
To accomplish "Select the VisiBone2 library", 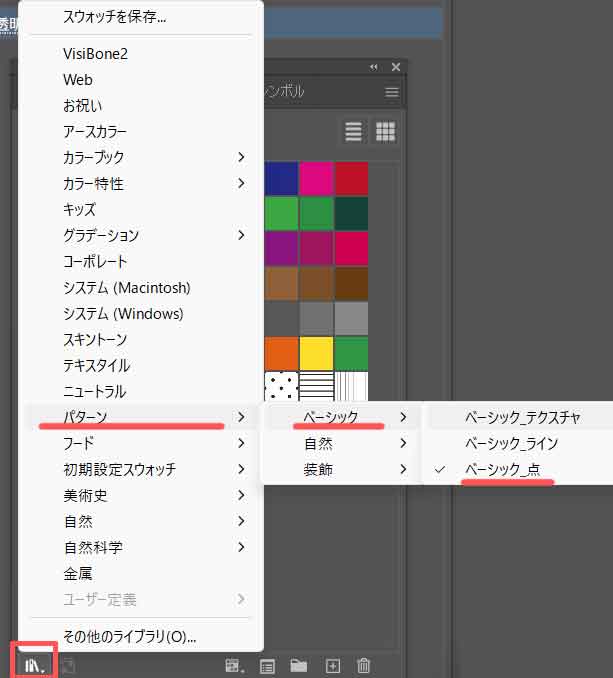I will pyautogui.click(x=141, y=54).
